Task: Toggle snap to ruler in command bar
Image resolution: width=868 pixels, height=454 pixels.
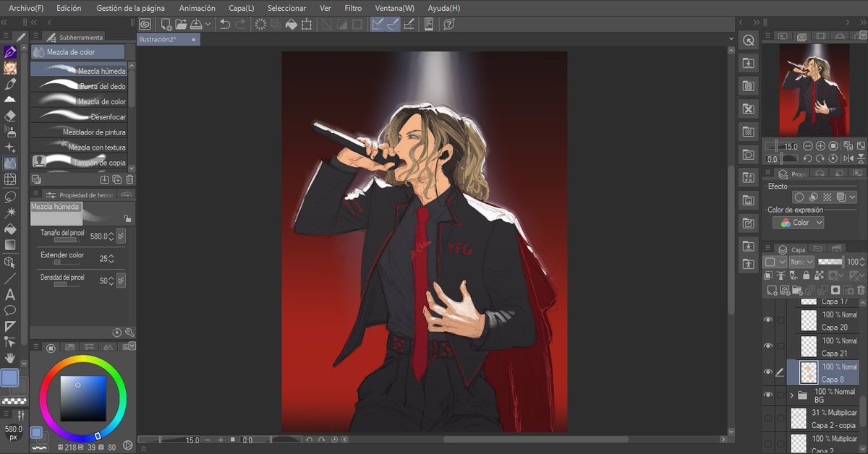Action: 378,24
